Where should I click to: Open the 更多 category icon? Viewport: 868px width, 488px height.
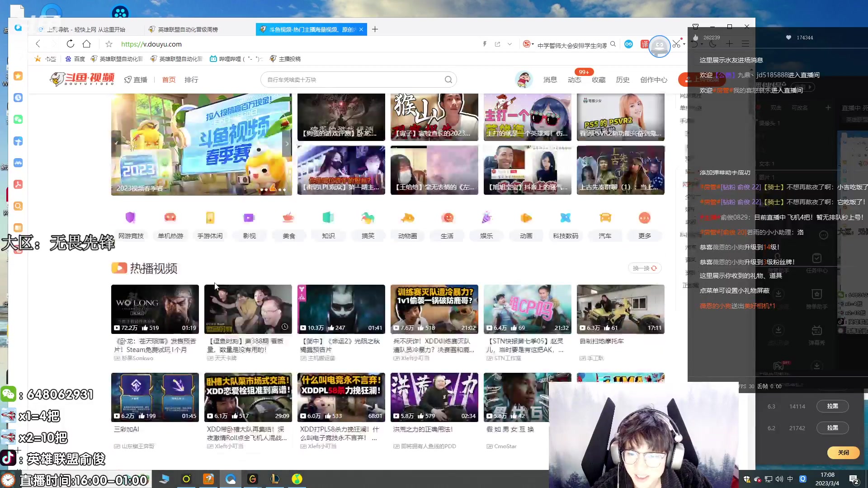[645, 218]
